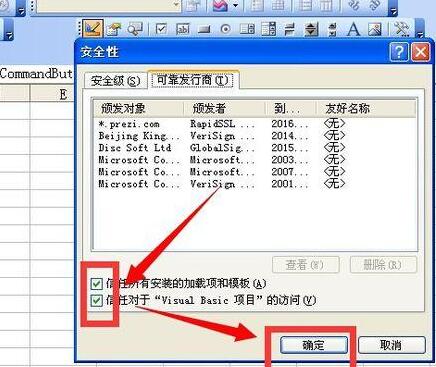
Task: Click the 2015... expiry cell
Action: click(x=290, y=148)
